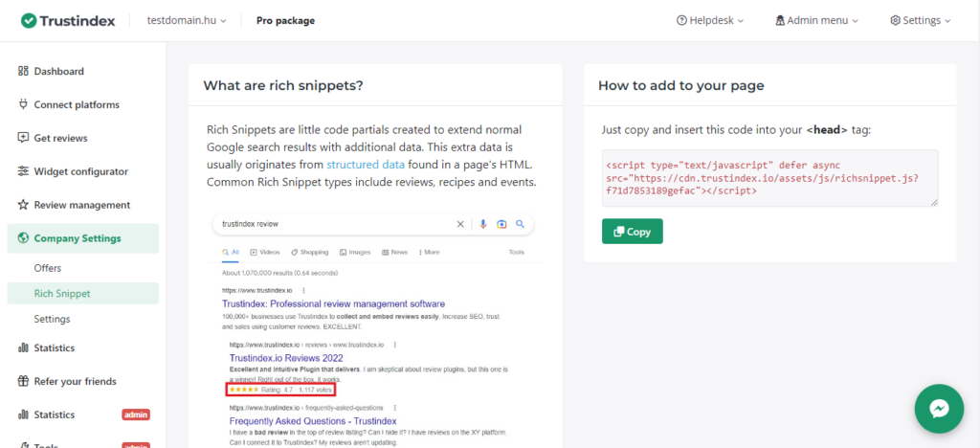The width and height of the screenshot is (980, 448).
Task: Open the Dashboard sidebar item
Action: 58,71
